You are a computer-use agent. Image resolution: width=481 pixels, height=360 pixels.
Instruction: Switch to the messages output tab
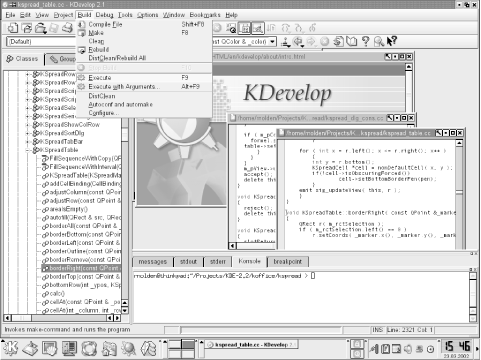click(153, 262)
